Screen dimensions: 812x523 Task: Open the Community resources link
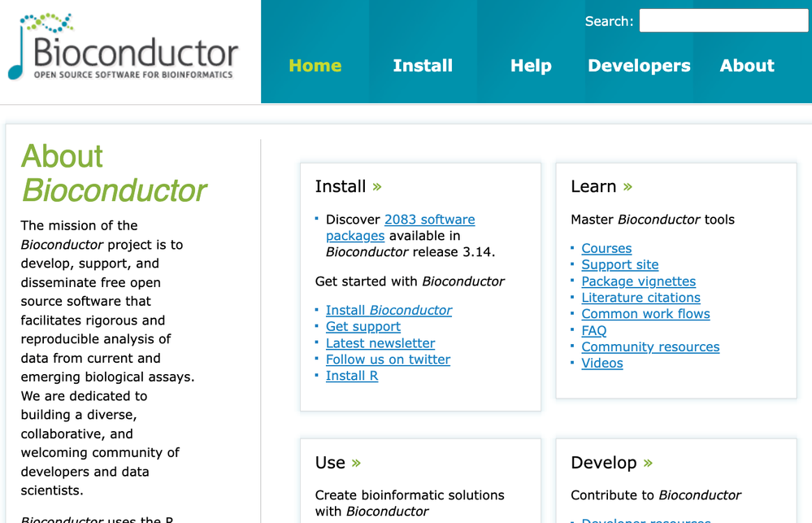650,346
